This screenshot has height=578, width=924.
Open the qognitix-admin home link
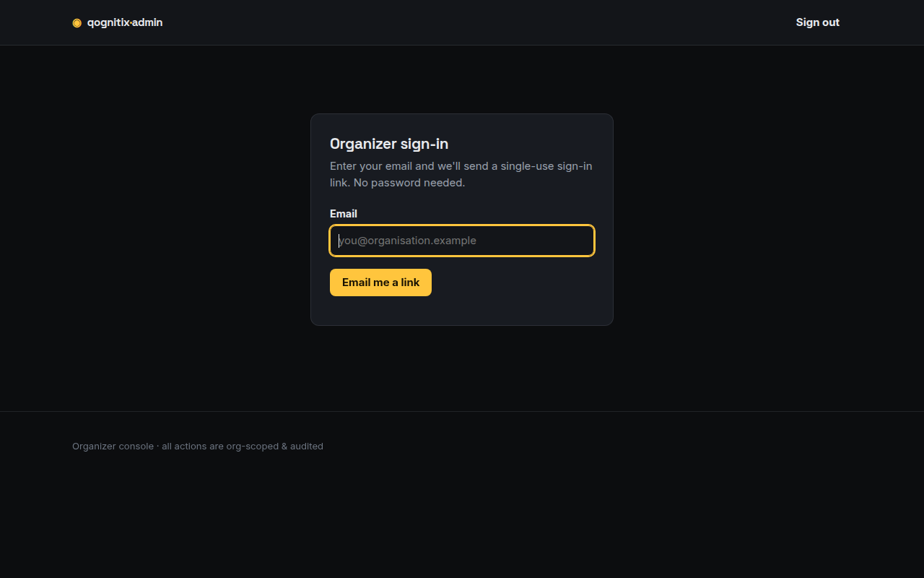pos(118,22)
